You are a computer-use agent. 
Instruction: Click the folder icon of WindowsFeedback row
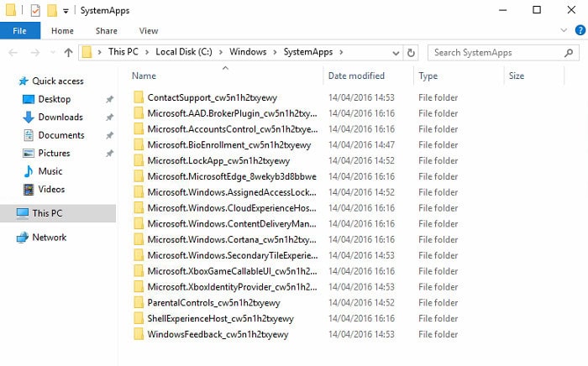[139, 334]
